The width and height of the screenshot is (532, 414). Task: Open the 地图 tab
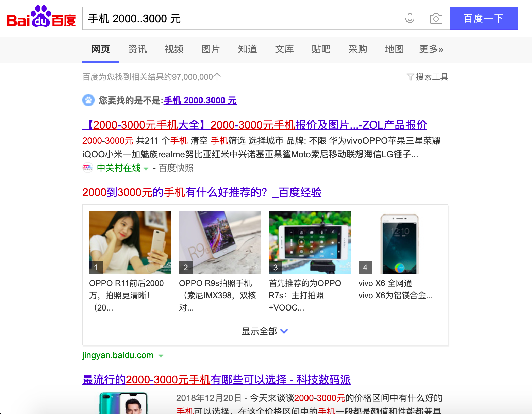pyautogui.click(x=395, y=49)
